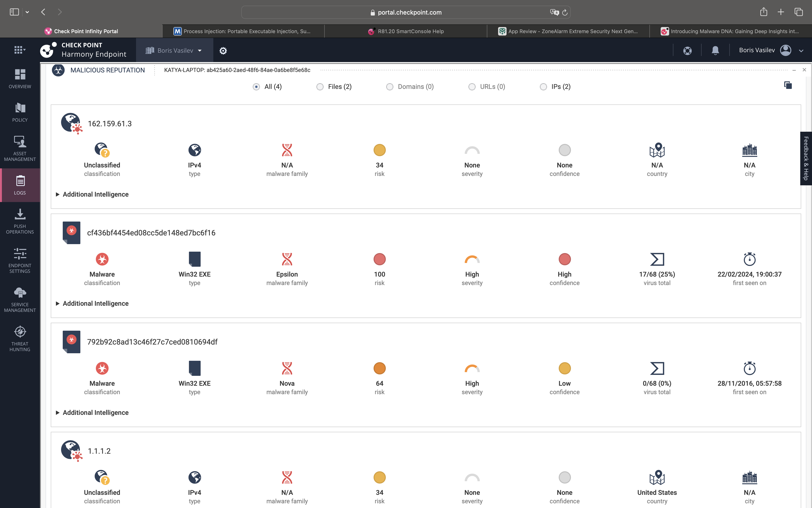This screenshot has height=508, width=812.
Task: Click the Malicious Reputation biohazard icon
Action: point(58,70)
